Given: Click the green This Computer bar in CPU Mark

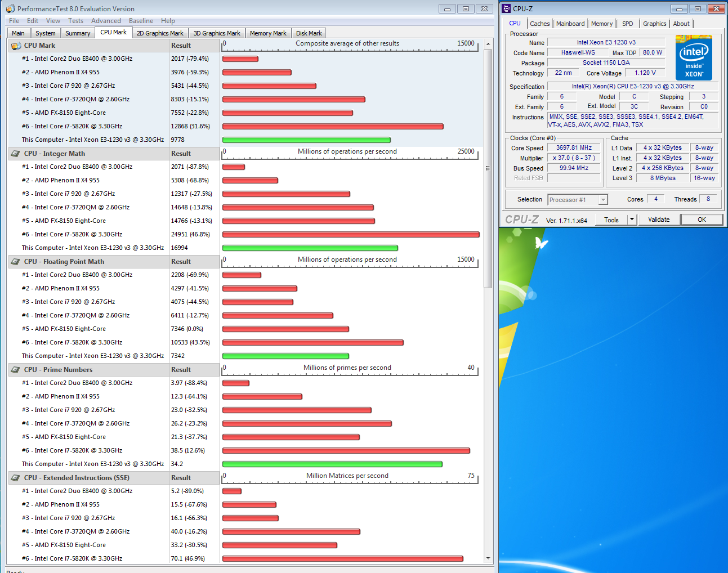Looking at the screenshot, I should [x=306, y=140].
